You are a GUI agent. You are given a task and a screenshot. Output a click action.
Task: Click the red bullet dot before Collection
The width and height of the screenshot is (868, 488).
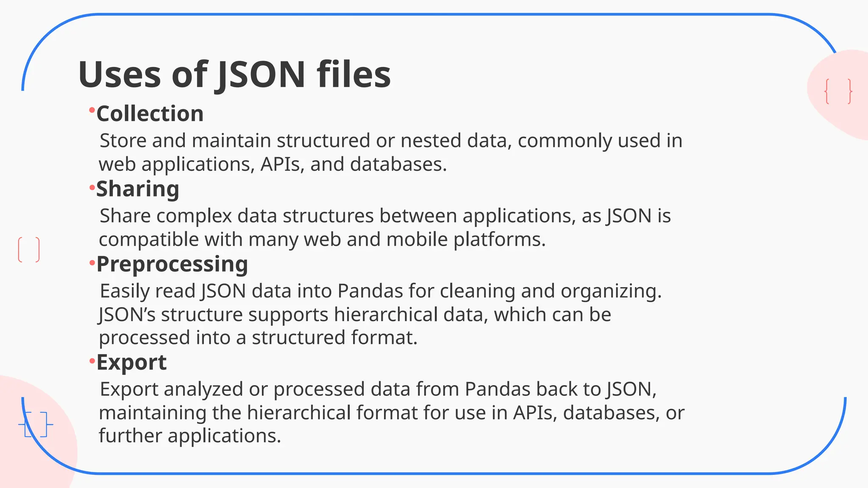coord(92,111)
